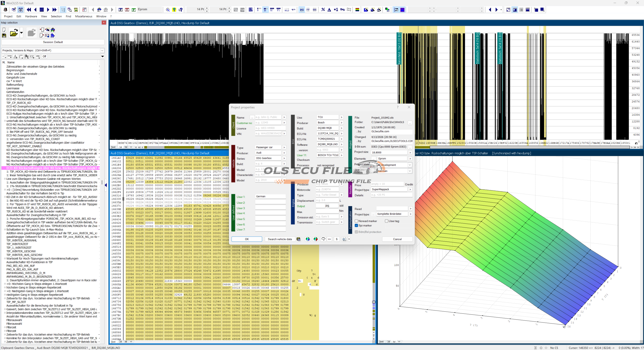The width and height of the screenshot is (644, 350).
Task: Open the Hardware menu
Action: click(x=31, y=16)
